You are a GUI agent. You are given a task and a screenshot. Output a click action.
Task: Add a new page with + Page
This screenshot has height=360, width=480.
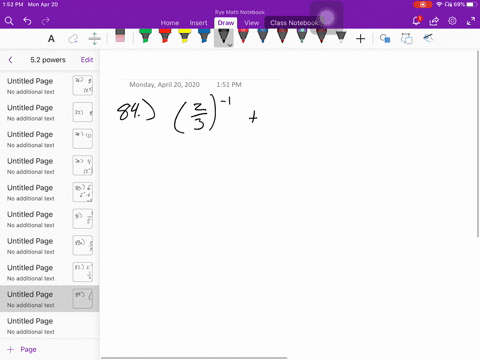(x=22, y=349)
